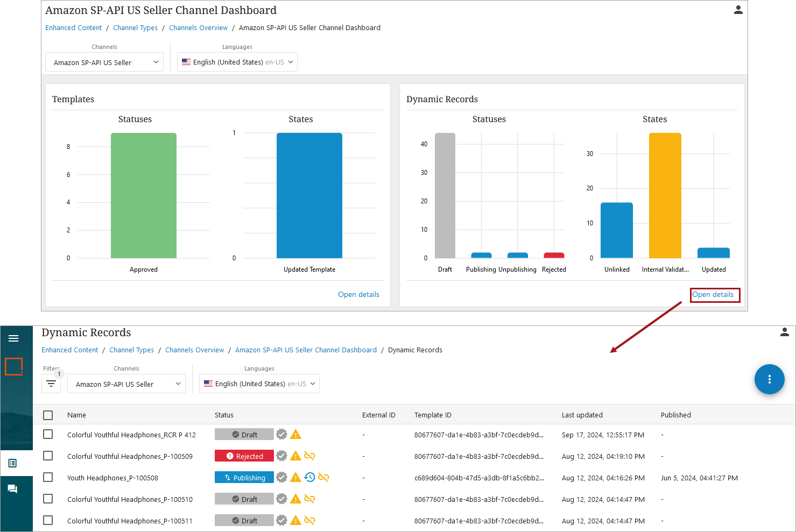The height and width of the screenshot is (532, 796).
Task: Navigate to Amazon SP-API US Seller Channel Dashboard breadcrumb
Action: tap(306, 350)
